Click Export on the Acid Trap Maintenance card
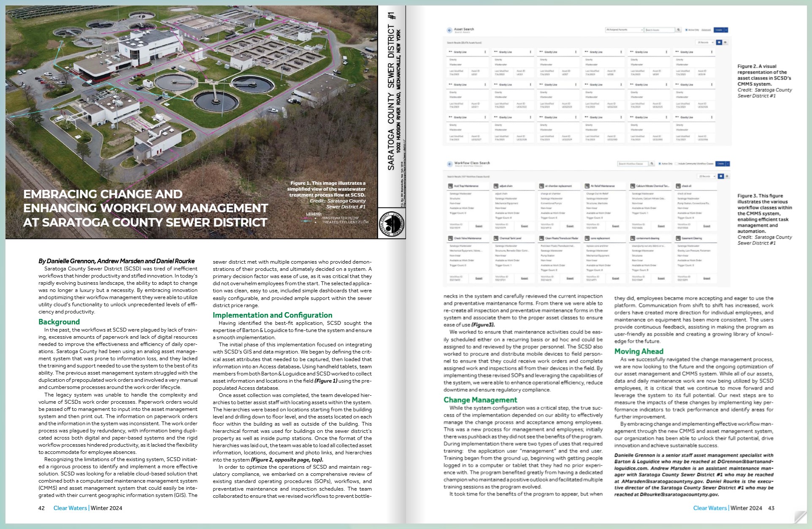This screenshot has height=529, width=812. coord(479,226)
